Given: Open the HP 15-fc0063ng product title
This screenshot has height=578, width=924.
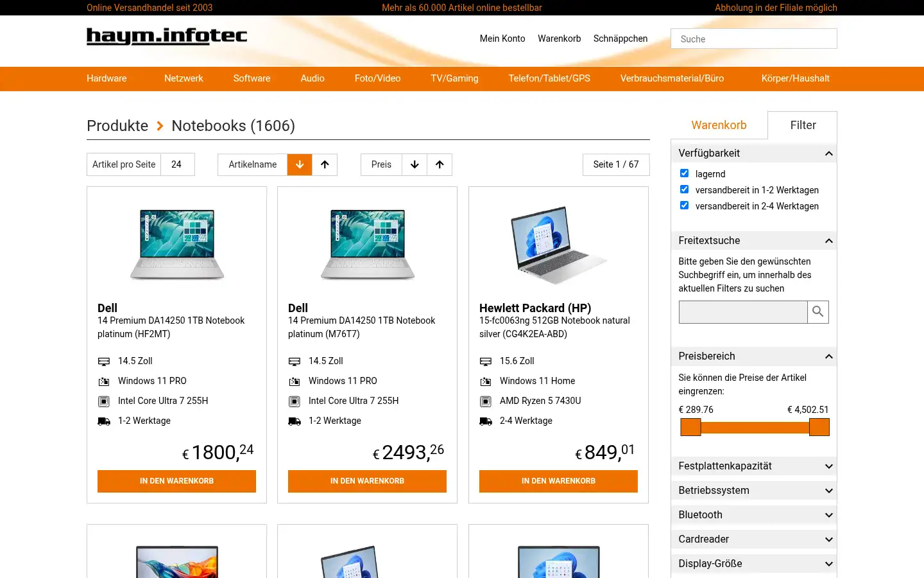Looking at the screenshot, I should click(x=554, y=327).
